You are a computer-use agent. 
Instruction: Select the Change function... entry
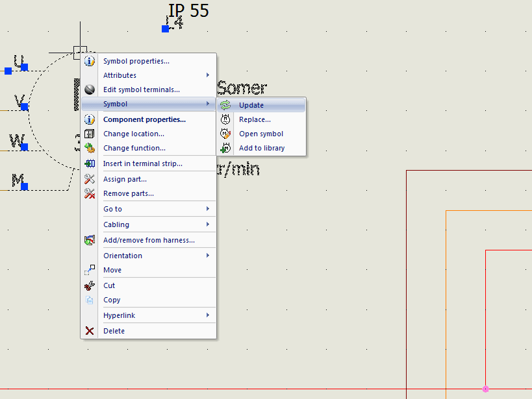coord(134,148)
